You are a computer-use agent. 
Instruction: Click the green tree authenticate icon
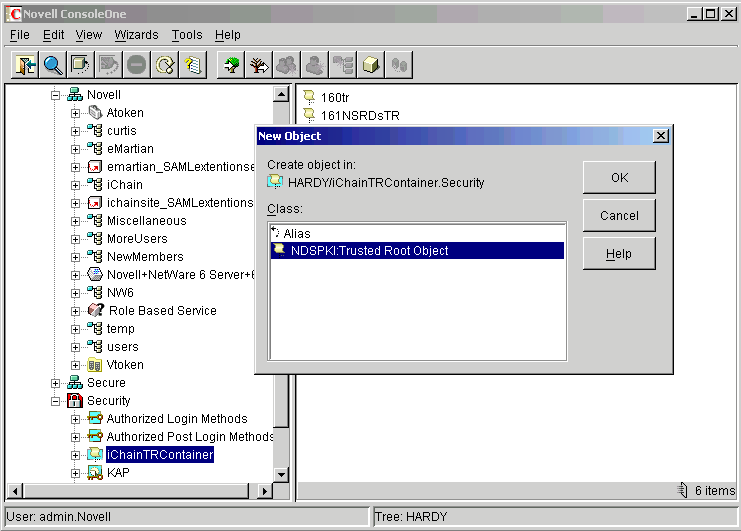coord(231,65)
